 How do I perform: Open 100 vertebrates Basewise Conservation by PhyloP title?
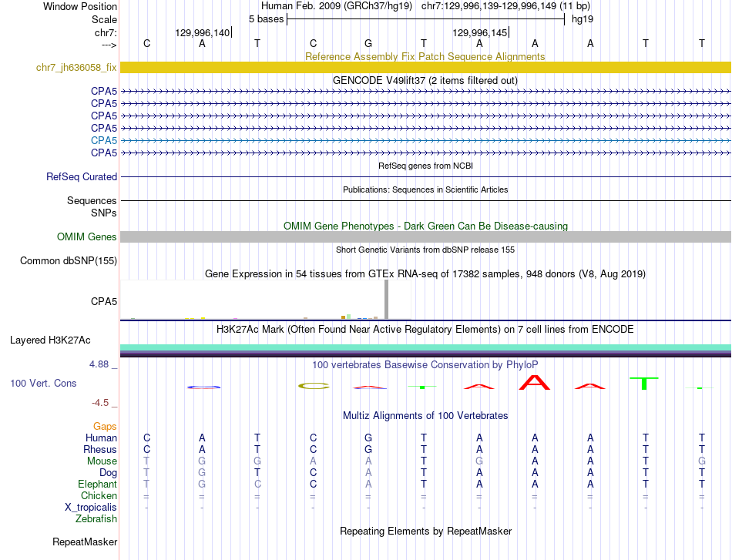pyautogui.click(x=425, y=365)
